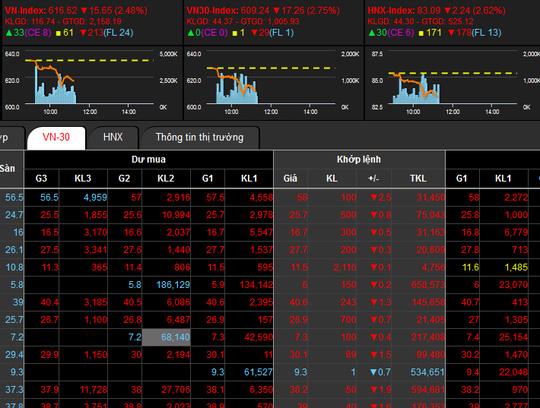Click the Khớp lệnh column group header

pos(359,159)
